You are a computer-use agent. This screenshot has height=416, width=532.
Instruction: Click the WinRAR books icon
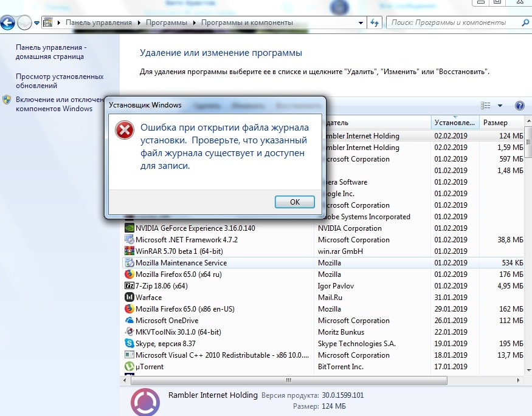click(130, 251)
